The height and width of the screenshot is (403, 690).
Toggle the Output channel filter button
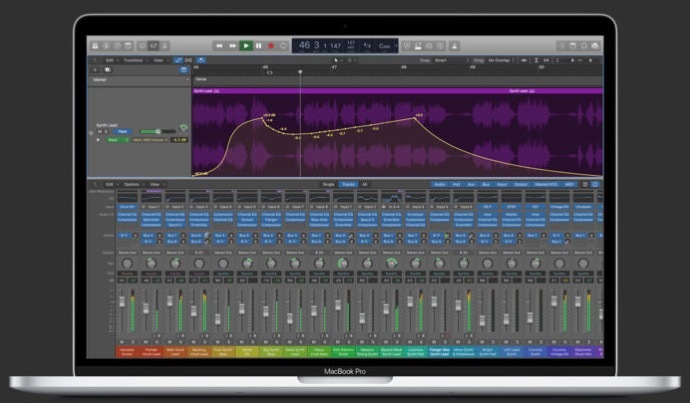[x=521, y=184]
